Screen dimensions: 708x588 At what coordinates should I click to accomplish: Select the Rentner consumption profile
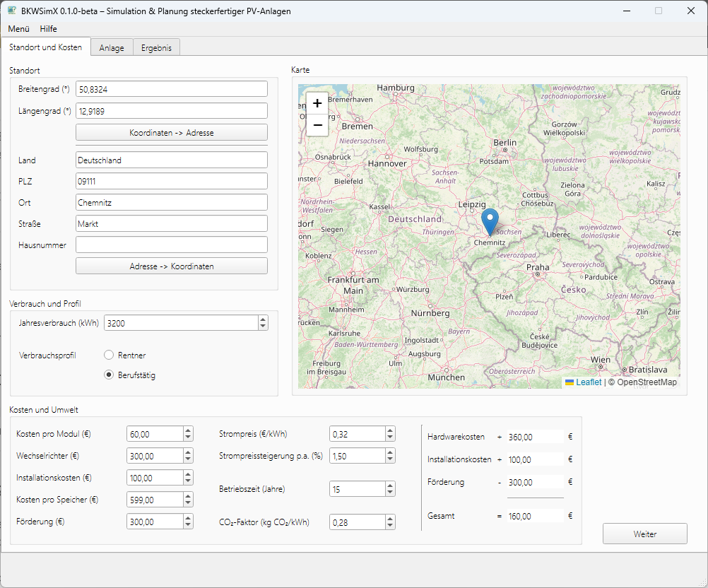coord(109,355)
